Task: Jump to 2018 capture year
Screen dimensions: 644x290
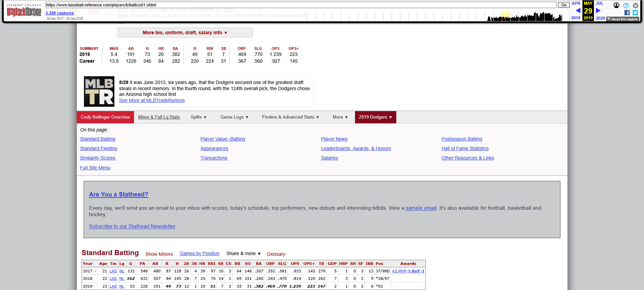Action: 576,18
